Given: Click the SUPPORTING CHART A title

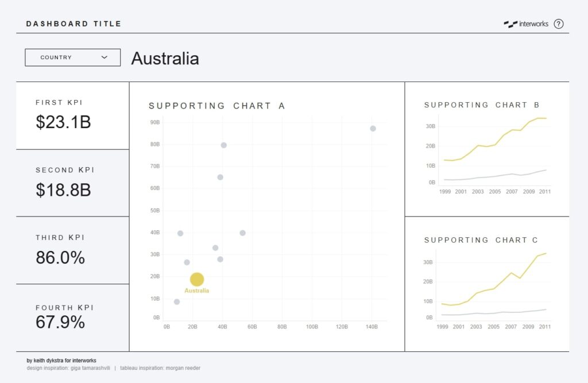Looking at the screenshot, I should (217, 106).
